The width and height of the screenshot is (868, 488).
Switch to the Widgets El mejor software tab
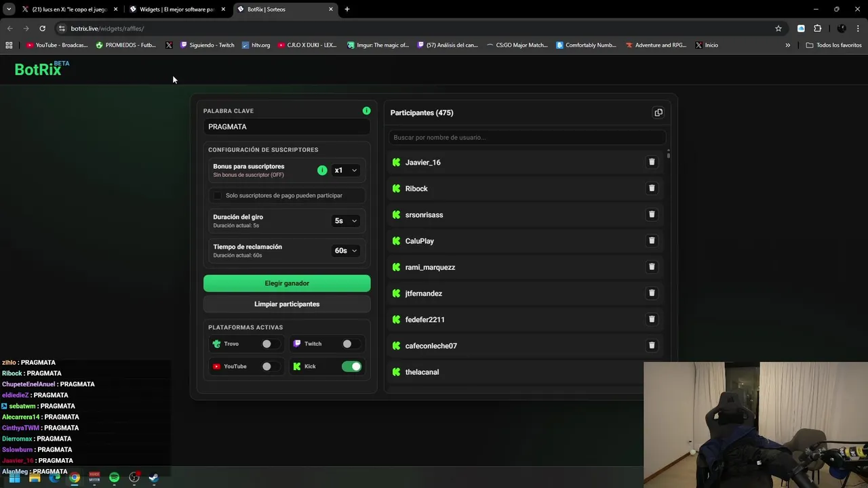click(x=176, y=9)
